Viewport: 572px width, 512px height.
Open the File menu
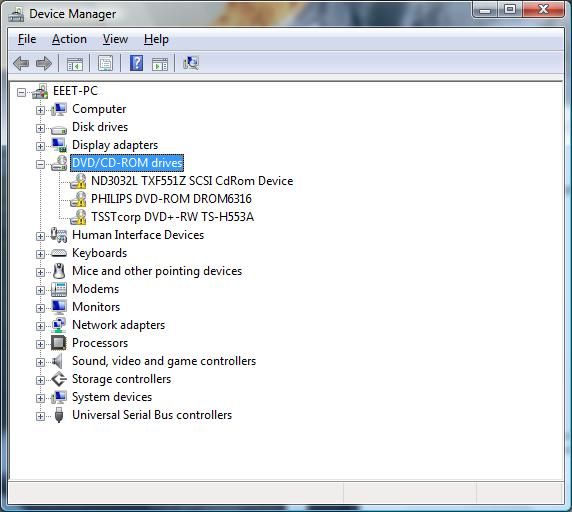tap(27, 39)
